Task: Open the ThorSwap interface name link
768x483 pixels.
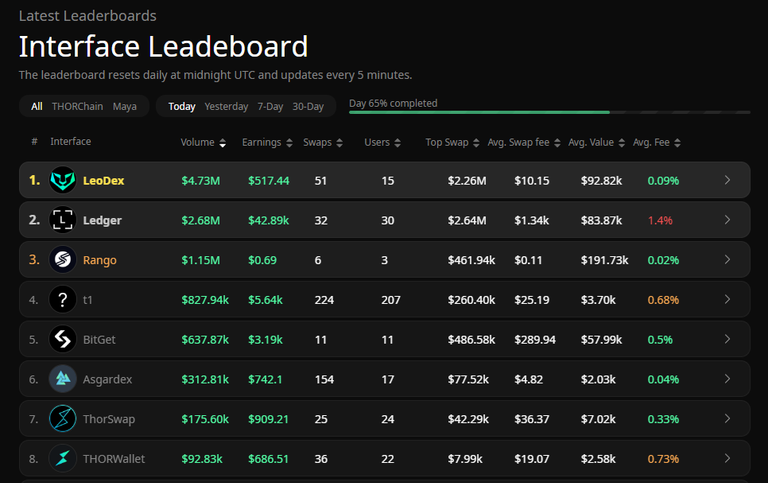Action: point(109,419)
